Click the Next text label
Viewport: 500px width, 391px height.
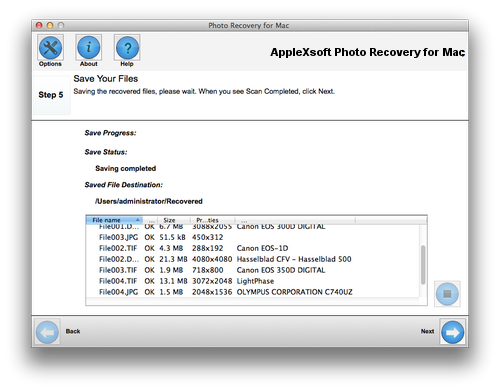427,331
